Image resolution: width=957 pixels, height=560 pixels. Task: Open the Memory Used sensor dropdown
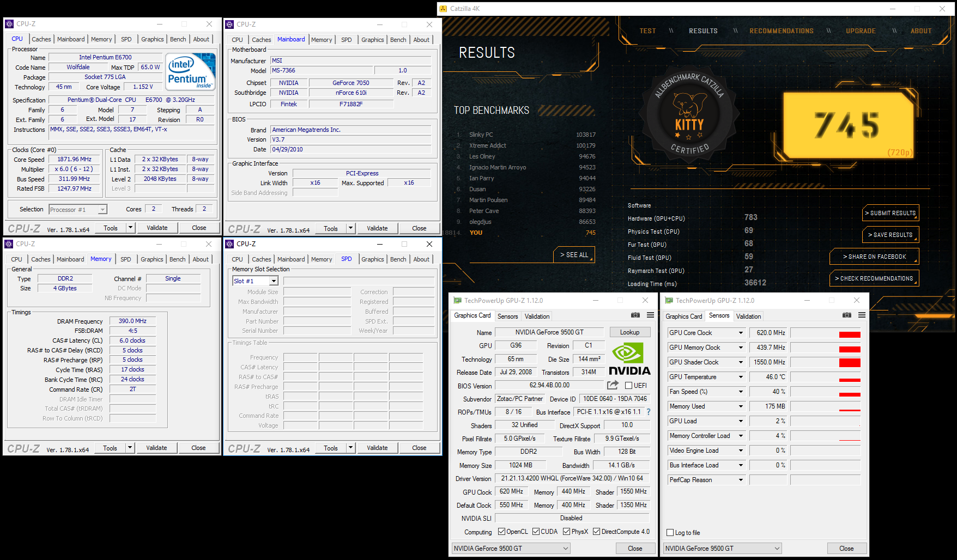click(x=741, y=406)
